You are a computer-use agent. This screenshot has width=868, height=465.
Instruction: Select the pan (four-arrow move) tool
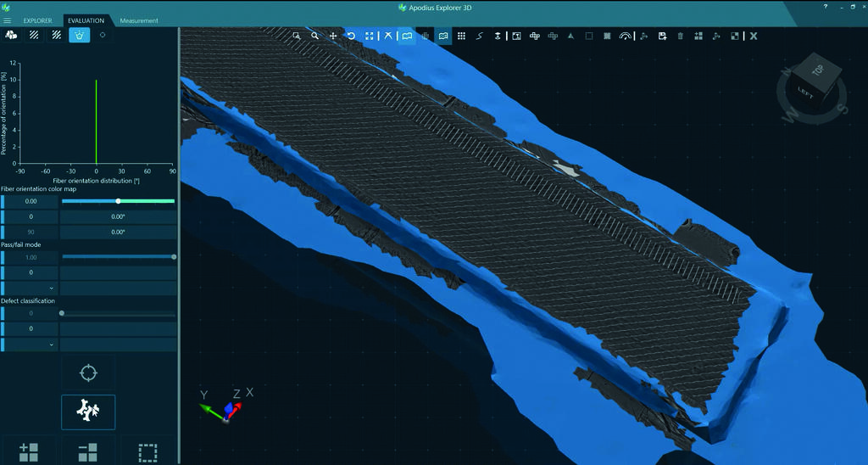(333, 36)
